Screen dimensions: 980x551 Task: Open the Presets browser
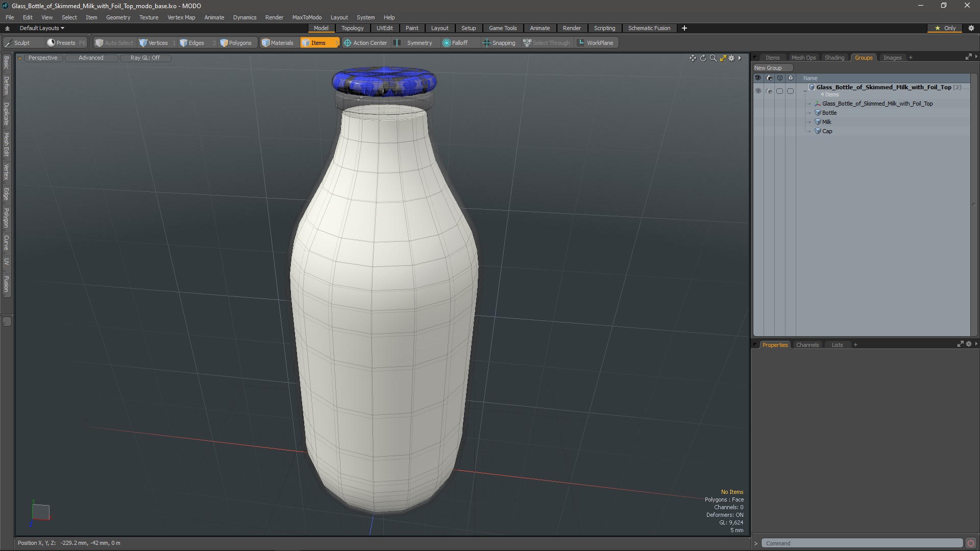click(66, 43)
